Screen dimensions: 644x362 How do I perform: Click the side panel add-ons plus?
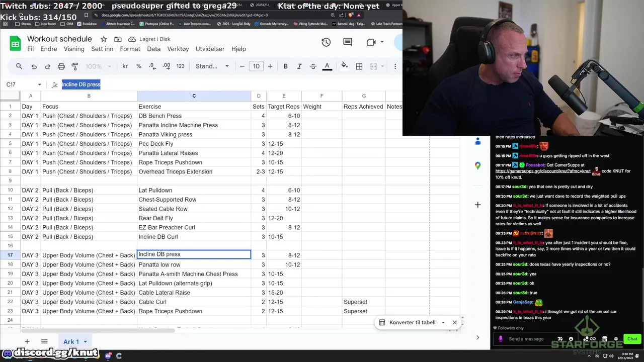coord(477,205)
